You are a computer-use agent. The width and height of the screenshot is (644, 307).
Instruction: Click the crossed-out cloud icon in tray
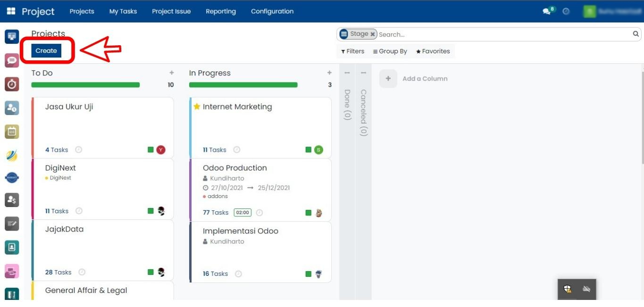click(586, 289)
